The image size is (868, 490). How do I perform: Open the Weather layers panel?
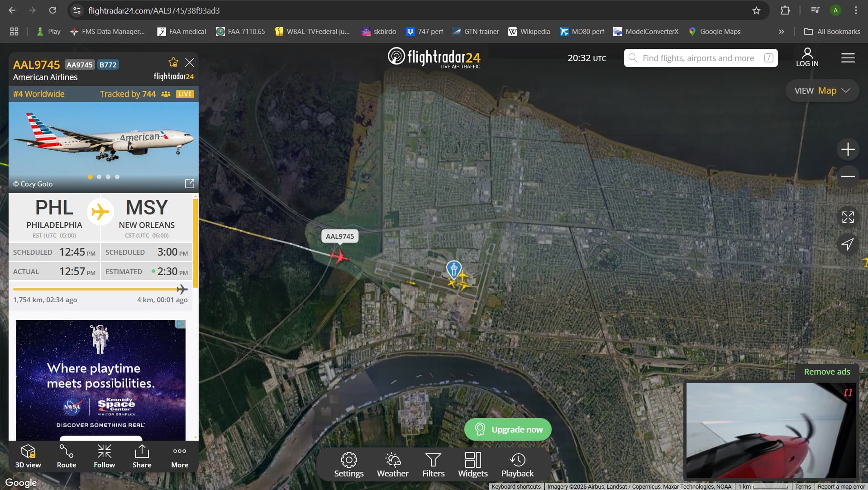[393, 465]
